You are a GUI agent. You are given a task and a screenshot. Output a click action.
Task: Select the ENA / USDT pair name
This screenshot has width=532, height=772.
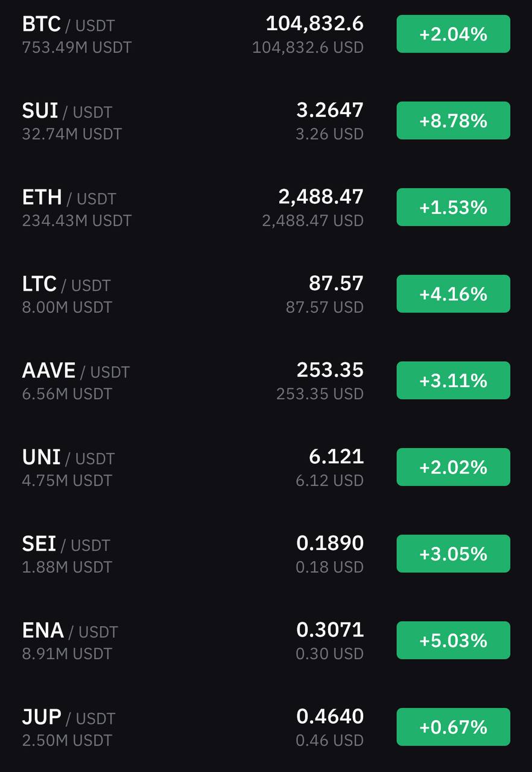(70, 631)
